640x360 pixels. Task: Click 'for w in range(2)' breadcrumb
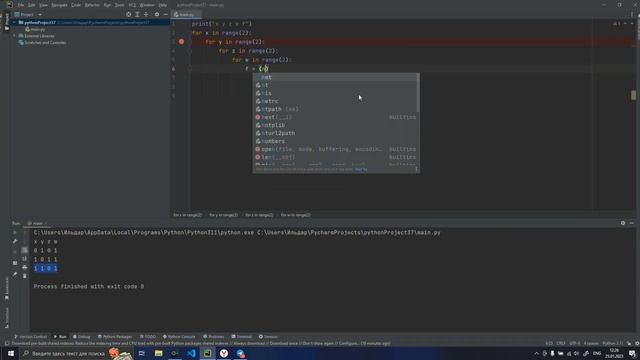pos(295,215)
